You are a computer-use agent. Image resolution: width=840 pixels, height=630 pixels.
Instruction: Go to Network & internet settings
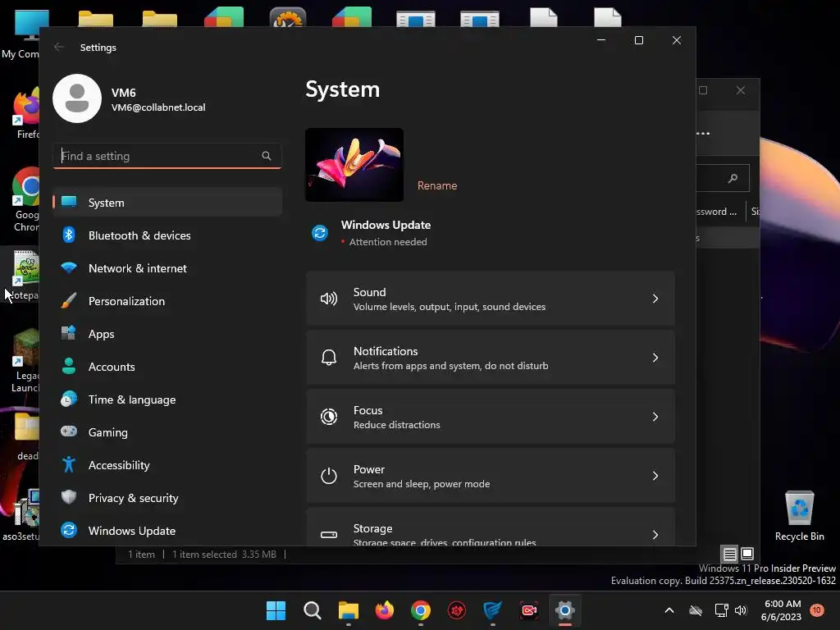[167, 268]
